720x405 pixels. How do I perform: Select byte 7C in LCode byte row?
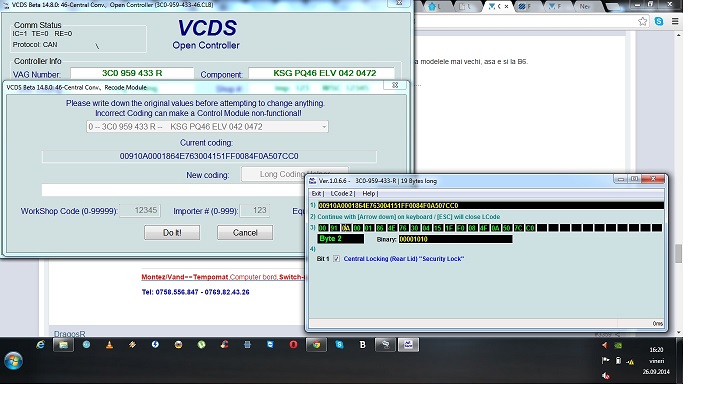point(518,228)
